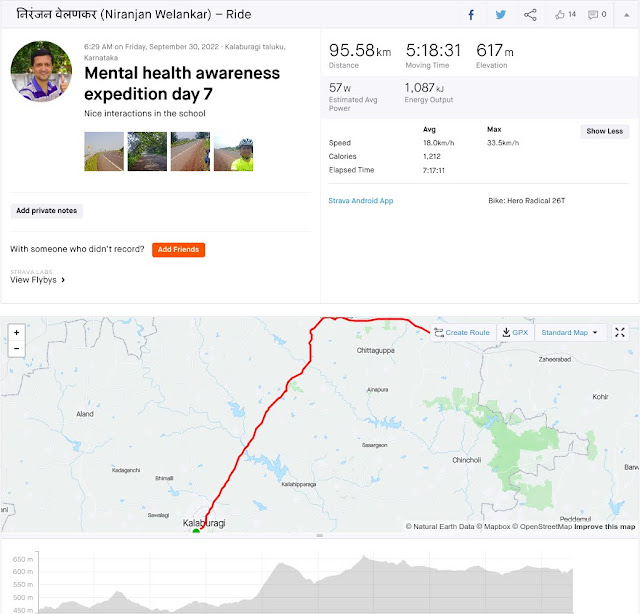
Task: Open the Standard Map dropdown
Action: (569, 332)
